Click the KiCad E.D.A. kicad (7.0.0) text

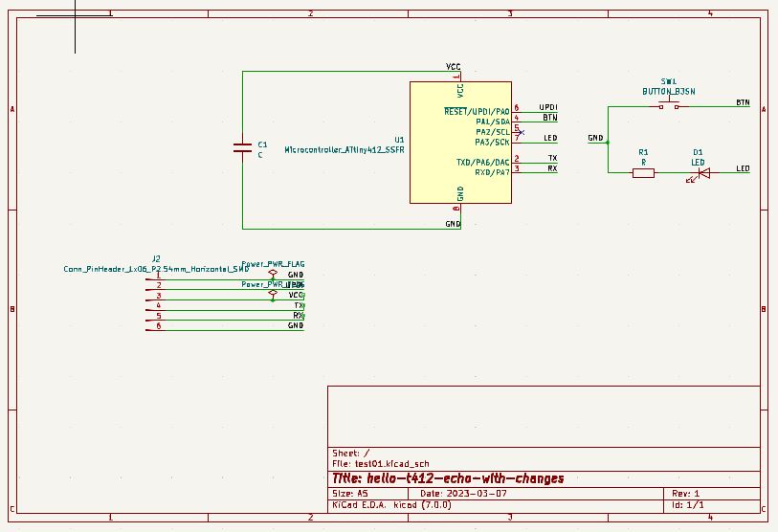coord(391,505)
